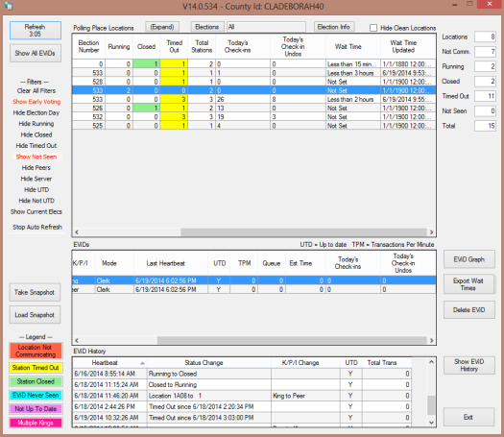The width and height of the screenshot is (504, 437).
Task: Click Load Snapshot button
Action: [x=35, y=315]
